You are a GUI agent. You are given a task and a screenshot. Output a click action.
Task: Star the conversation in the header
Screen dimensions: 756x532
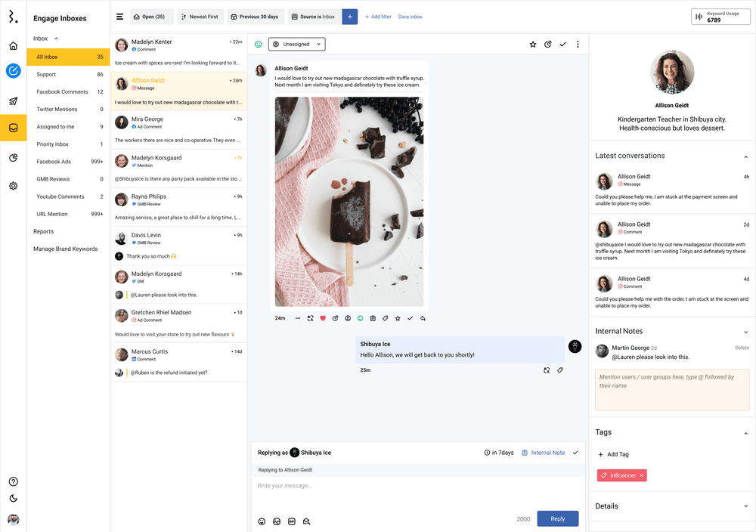click(x=533, y=45)
